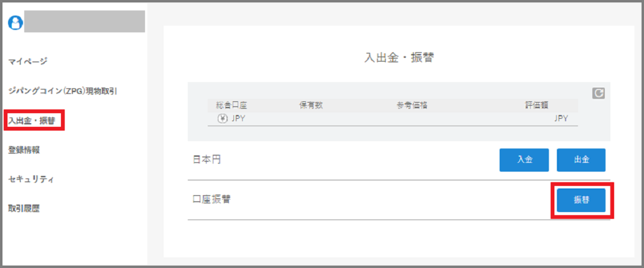Click the blue user avatar icon
This screenshot has height=268, width=644.
(16, 22)
